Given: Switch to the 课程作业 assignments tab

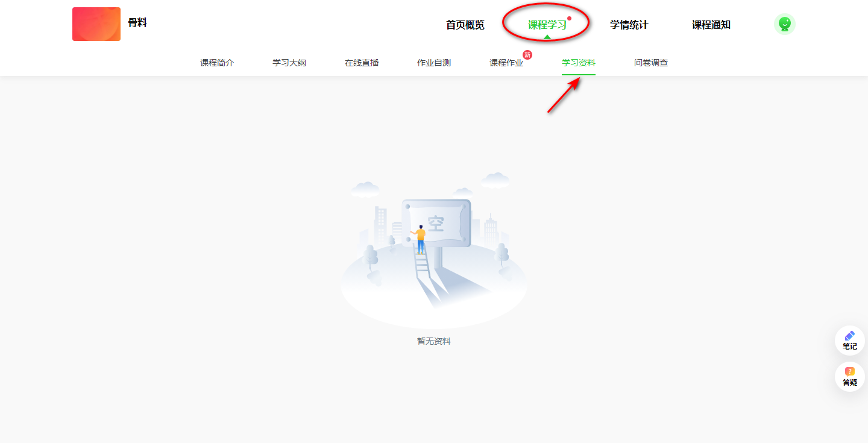Looking at the screenshot, I should 506,63.
